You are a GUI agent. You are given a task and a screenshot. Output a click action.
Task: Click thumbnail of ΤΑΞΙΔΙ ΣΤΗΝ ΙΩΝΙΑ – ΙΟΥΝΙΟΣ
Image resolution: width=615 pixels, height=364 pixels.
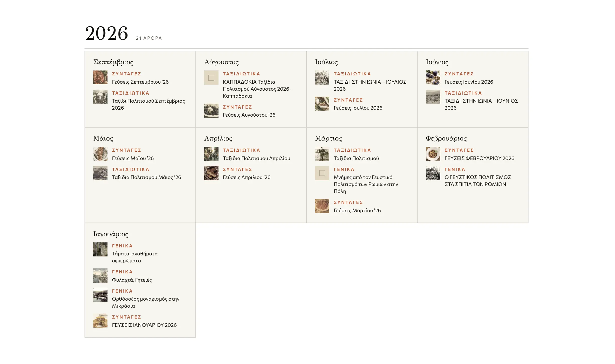click(x=433, y=97)
